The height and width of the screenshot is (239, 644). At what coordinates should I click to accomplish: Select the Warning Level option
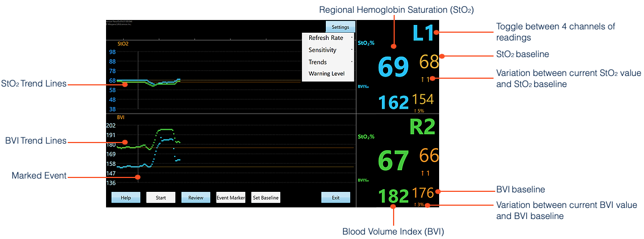[x=326, y=74]
